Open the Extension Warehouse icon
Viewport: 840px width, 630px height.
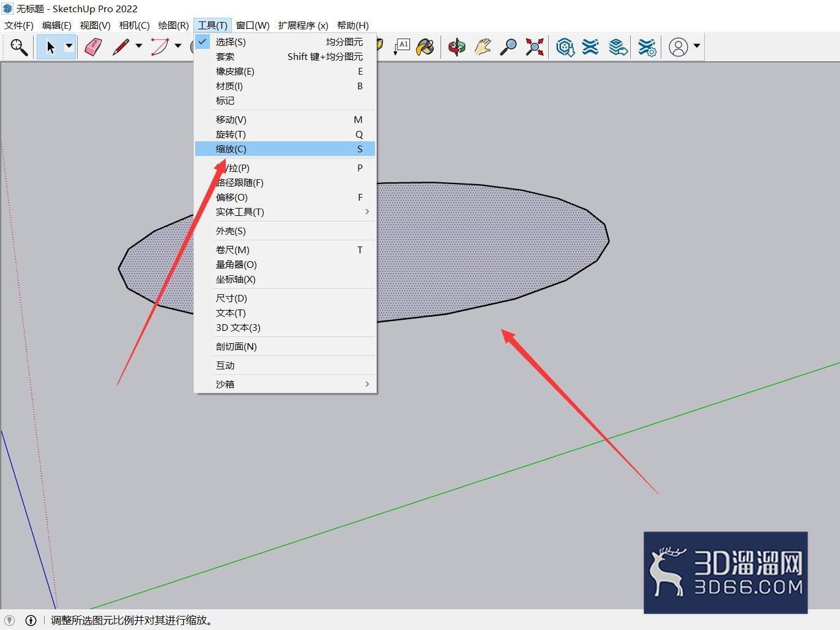tap(591, 47)
